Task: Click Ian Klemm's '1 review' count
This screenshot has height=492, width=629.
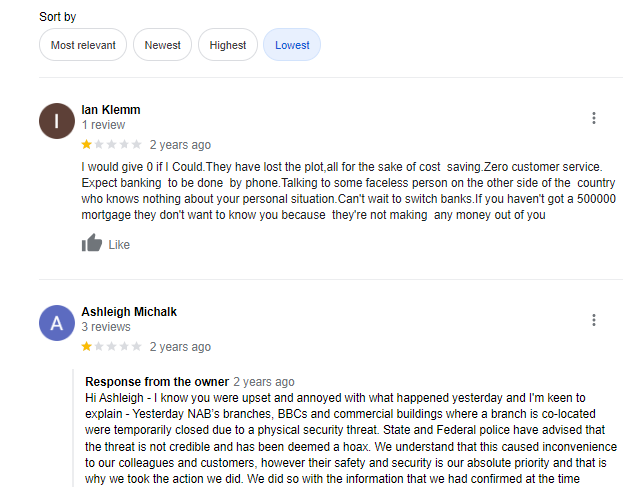Action: pos(103,125)
